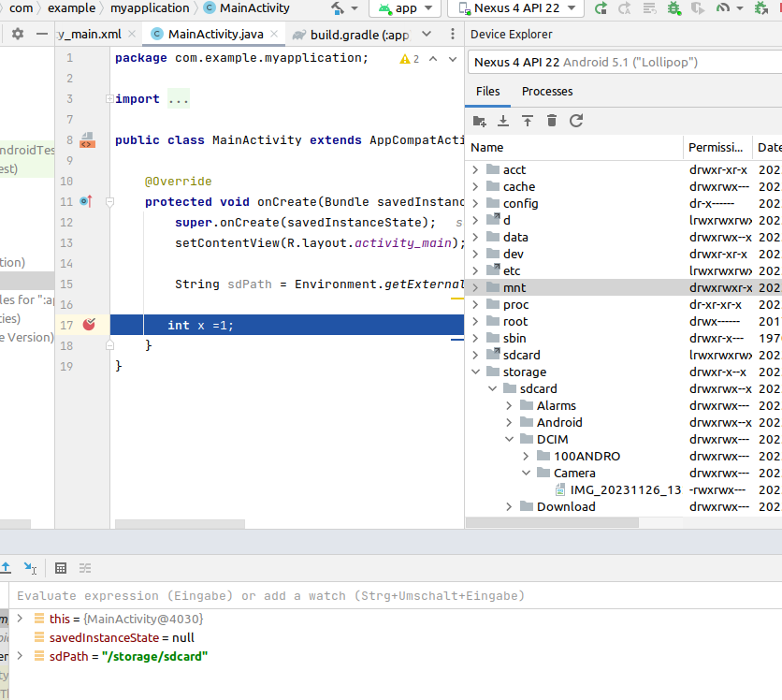Click the Evaluate Expression calculator icon
The width and height of the screenshot is (782, 700).
tap(61, 568)
